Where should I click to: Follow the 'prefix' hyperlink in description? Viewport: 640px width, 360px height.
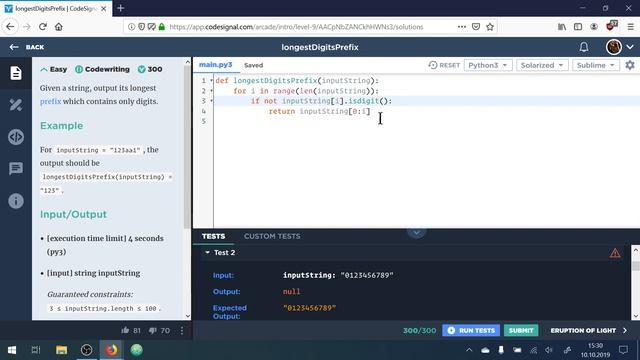click(50, 102)
